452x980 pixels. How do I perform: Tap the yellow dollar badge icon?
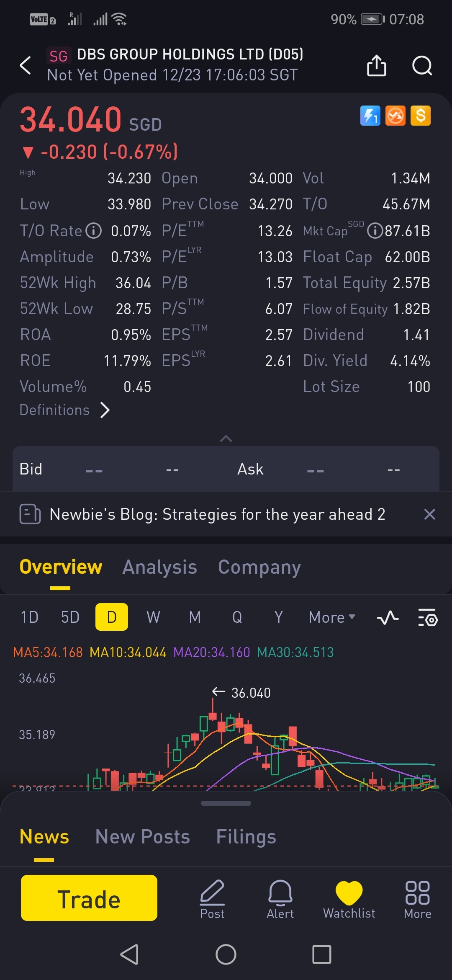421,116
